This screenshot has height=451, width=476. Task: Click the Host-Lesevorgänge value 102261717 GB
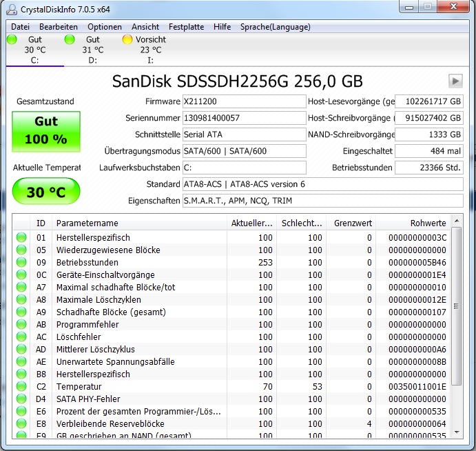click(x=429, y=101)
